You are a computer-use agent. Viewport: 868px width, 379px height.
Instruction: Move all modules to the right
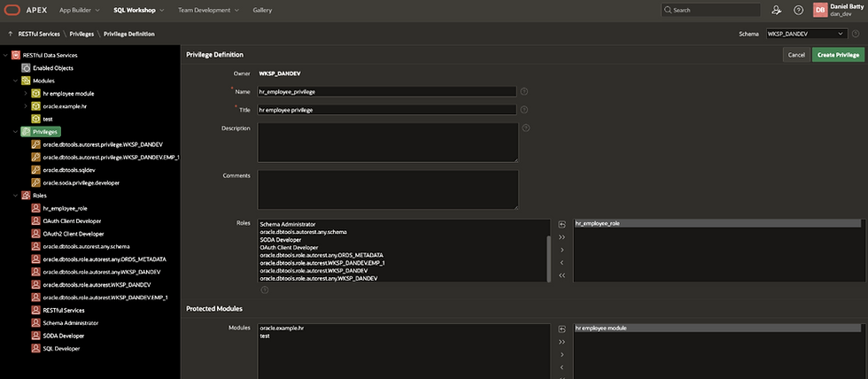(x=562, y=342)
